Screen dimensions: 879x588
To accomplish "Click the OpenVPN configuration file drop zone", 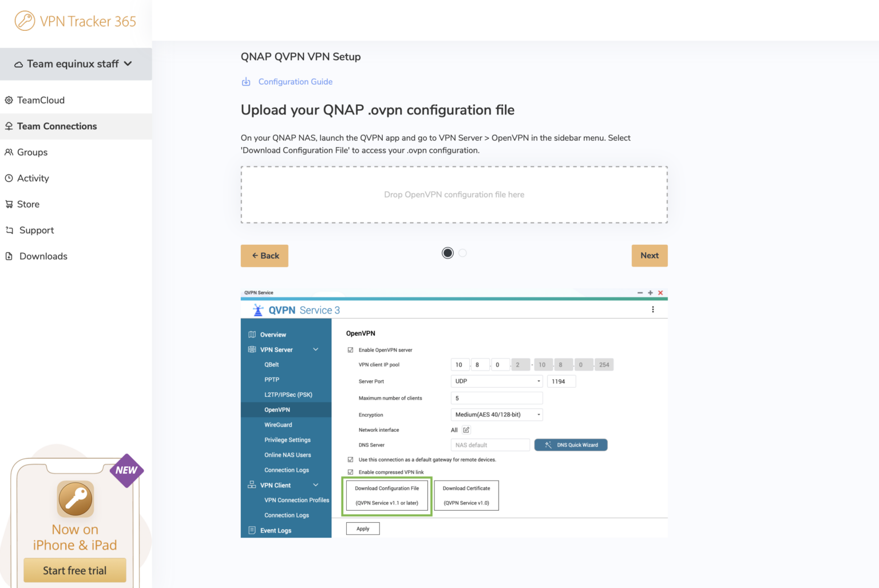I will click(454, 194).
